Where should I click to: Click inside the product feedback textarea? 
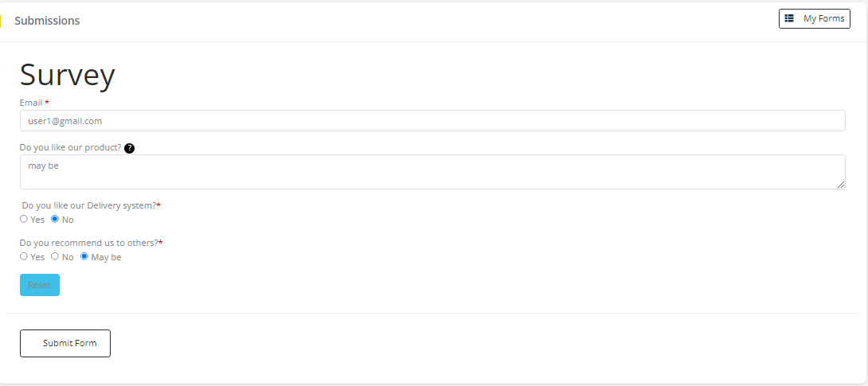(432, 172)
